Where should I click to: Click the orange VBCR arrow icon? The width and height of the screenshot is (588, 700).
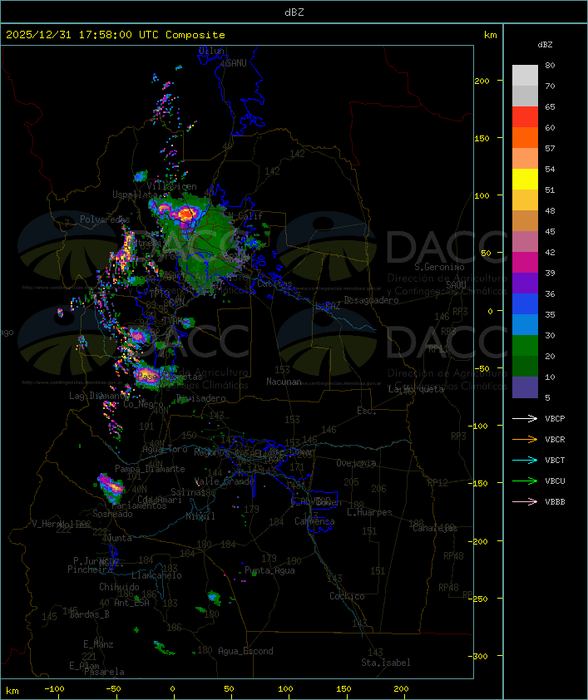[525, 439]
